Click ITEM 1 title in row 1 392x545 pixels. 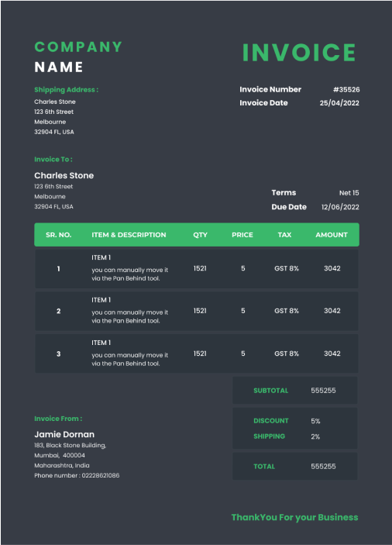(101, 257)
